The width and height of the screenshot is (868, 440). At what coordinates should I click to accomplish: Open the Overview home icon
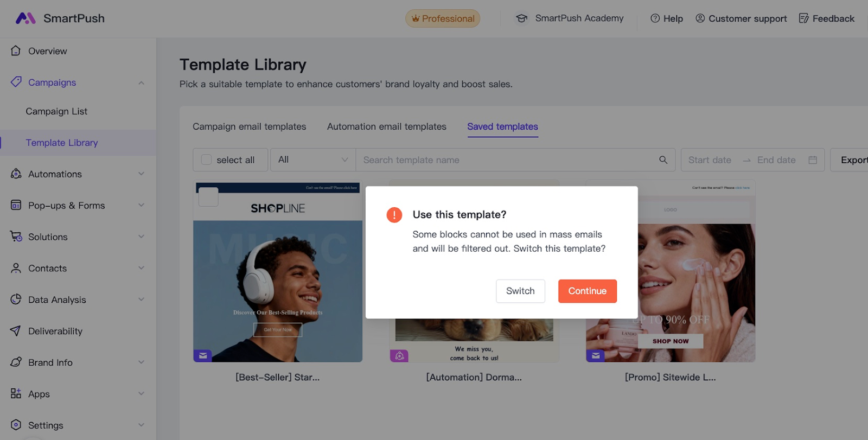click(16, 50)
